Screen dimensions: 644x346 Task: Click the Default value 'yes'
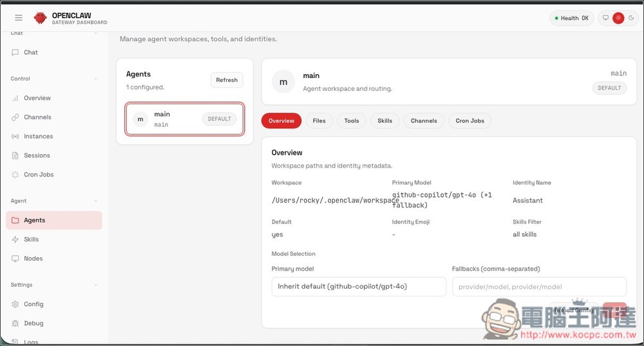click(x=277, y=235)
